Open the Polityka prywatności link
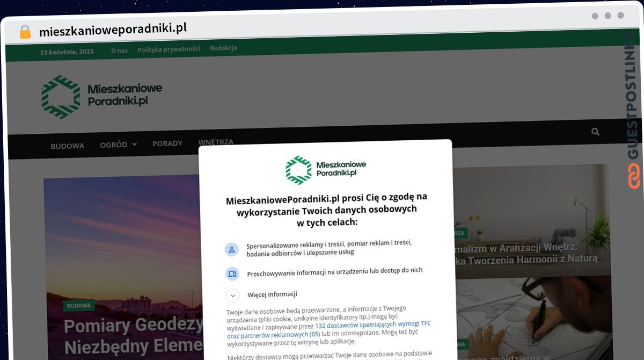Image resolution: width=644 pixels, height=360 pixels. click(x=169, y=49)
